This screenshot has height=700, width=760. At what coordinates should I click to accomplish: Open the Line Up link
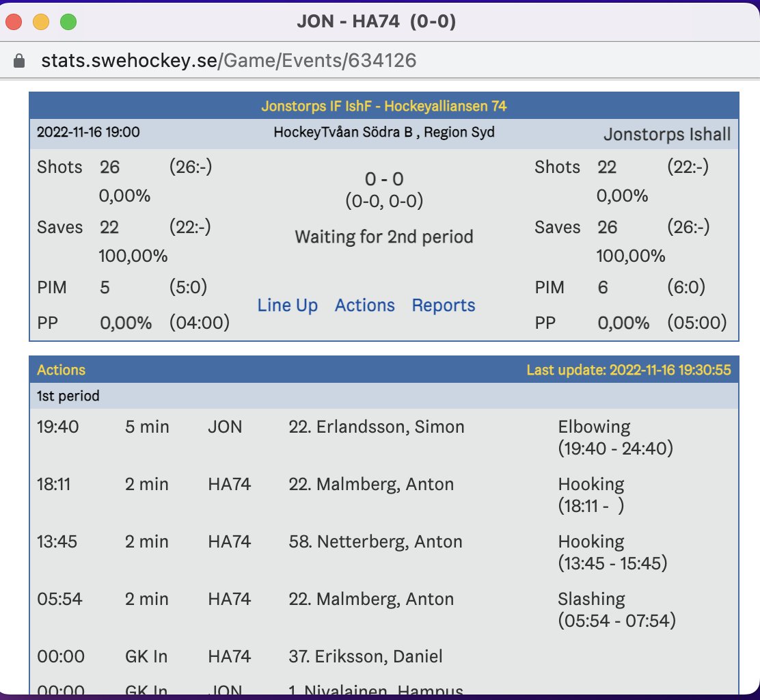tap(288, 306)
